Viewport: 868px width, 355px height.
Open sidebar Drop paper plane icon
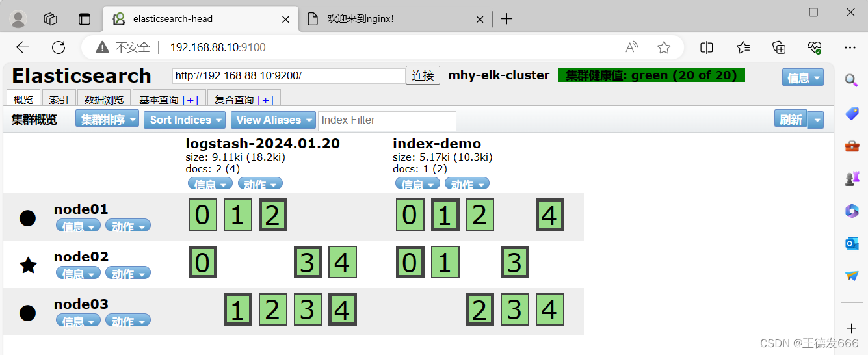point(852,276)
